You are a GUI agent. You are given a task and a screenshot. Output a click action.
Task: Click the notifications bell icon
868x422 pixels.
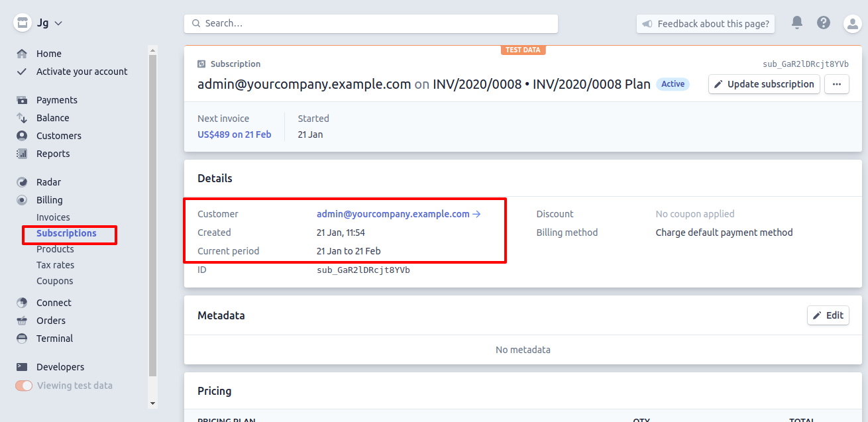pos(797,23)
